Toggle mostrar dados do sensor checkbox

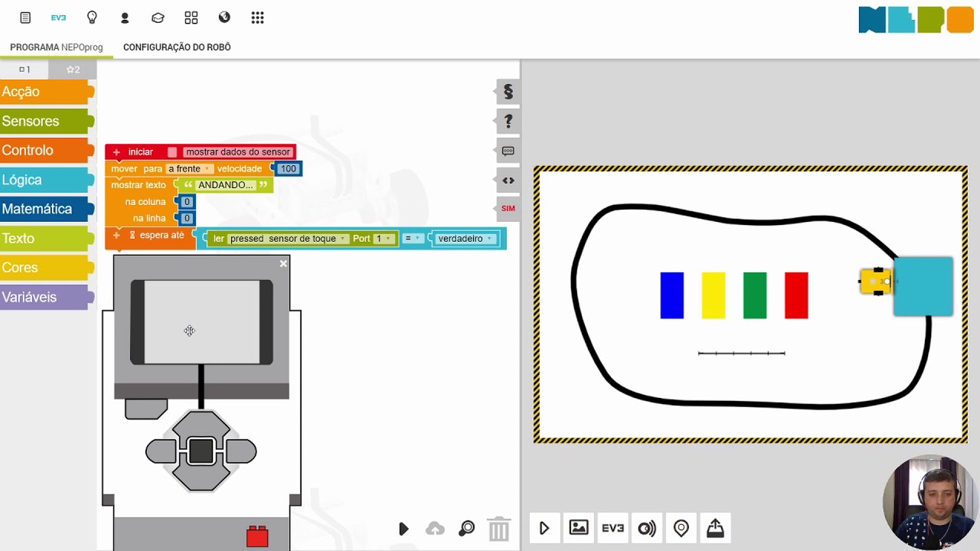coord(172,152)
